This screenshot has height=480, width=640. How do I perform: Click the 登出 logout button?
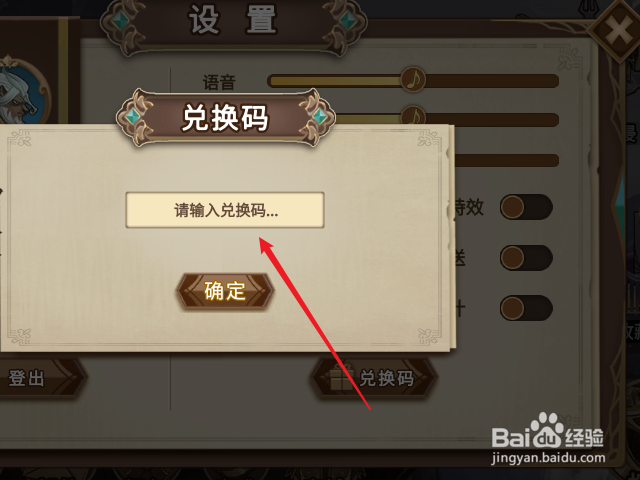[x=39, y=378]
